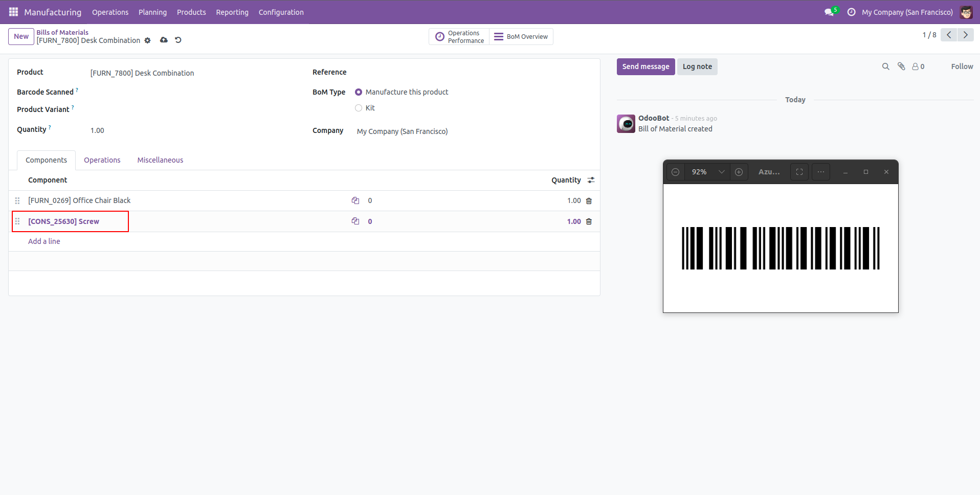
Task: Open the company switcher
Action: point(907,12)
